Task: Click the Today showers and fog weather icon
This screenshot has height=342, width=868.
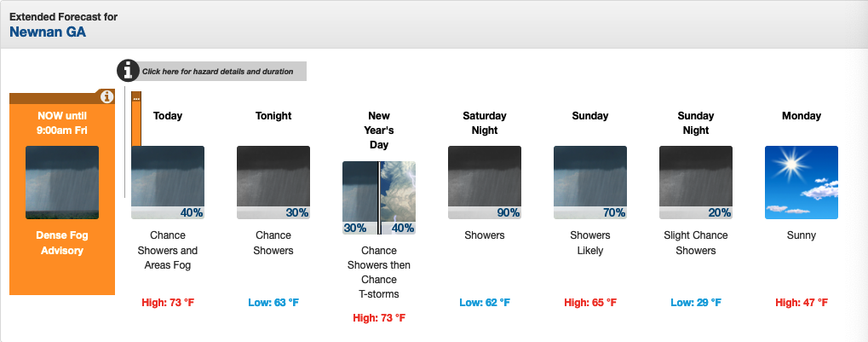Action: (168, 183)
